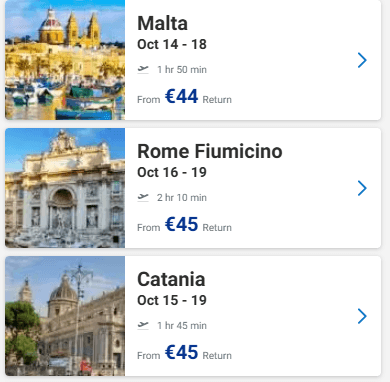Select the Catania destination title
The image size is (390, 382).
tap(171, 279)
